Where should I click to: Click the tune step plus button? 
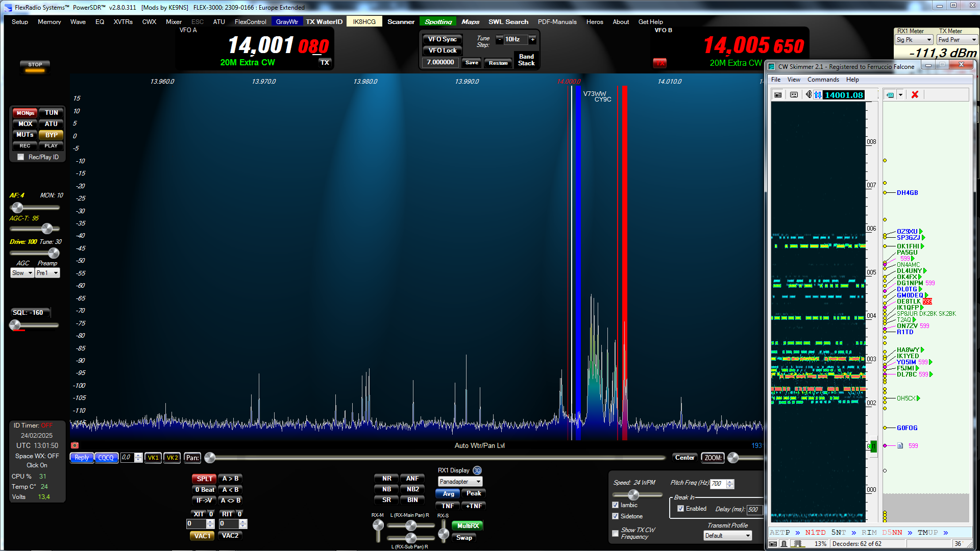point(532,39)
